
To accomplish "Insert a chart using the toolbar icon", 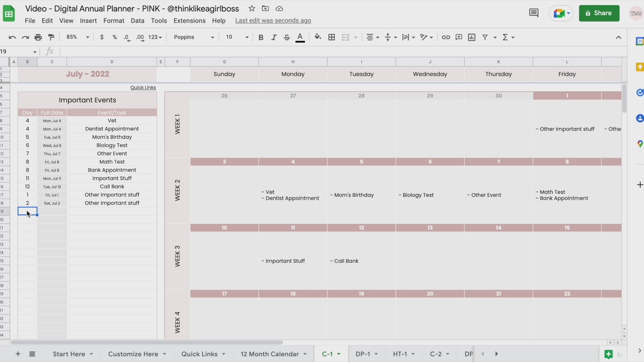I will 472,37.
